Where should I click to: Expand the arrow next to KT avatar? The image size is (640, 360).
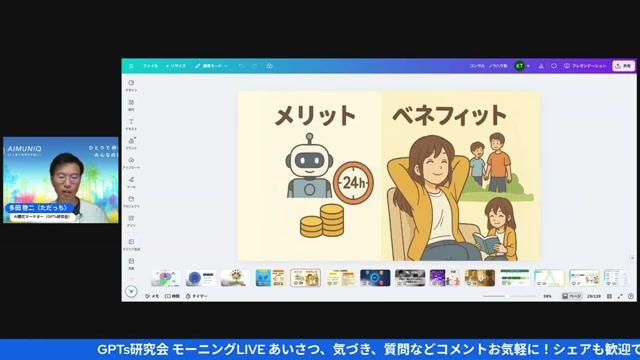pos(528,66)
